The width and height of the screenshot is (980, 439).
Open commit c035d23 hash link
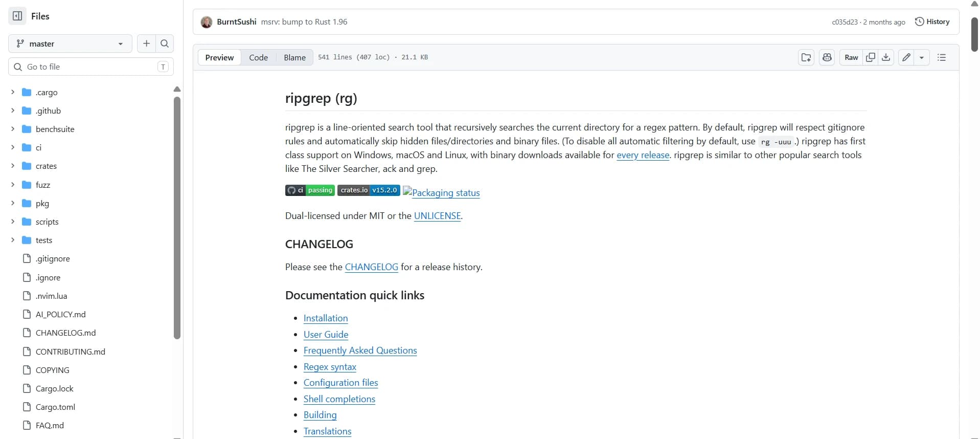[845, 22]
